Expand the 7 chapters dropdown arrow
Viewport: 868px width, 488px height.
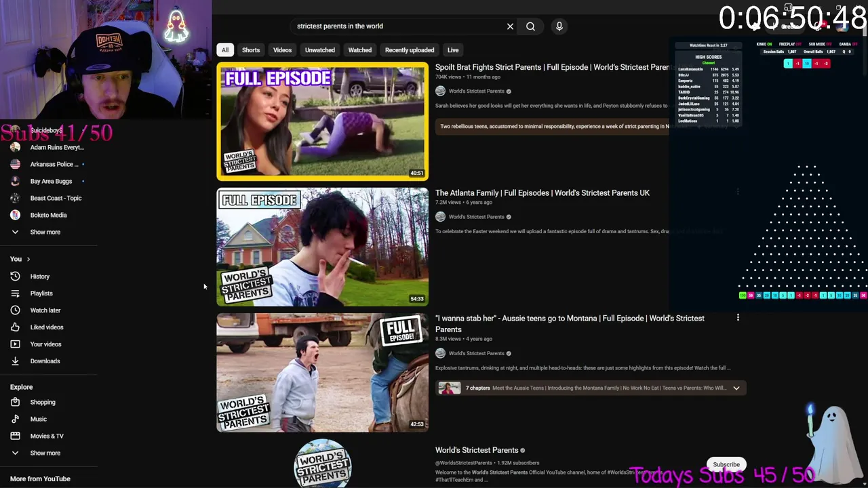736,388
